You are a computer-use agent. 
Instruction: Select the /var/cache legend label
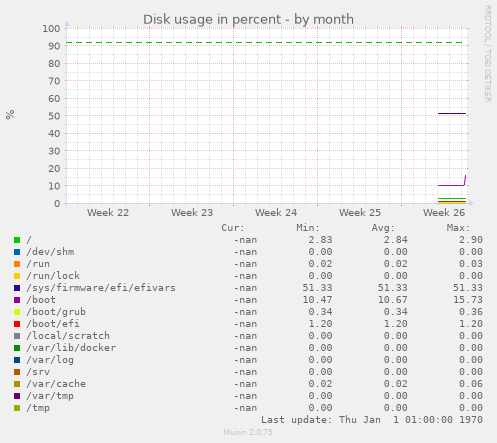[56, 384]
